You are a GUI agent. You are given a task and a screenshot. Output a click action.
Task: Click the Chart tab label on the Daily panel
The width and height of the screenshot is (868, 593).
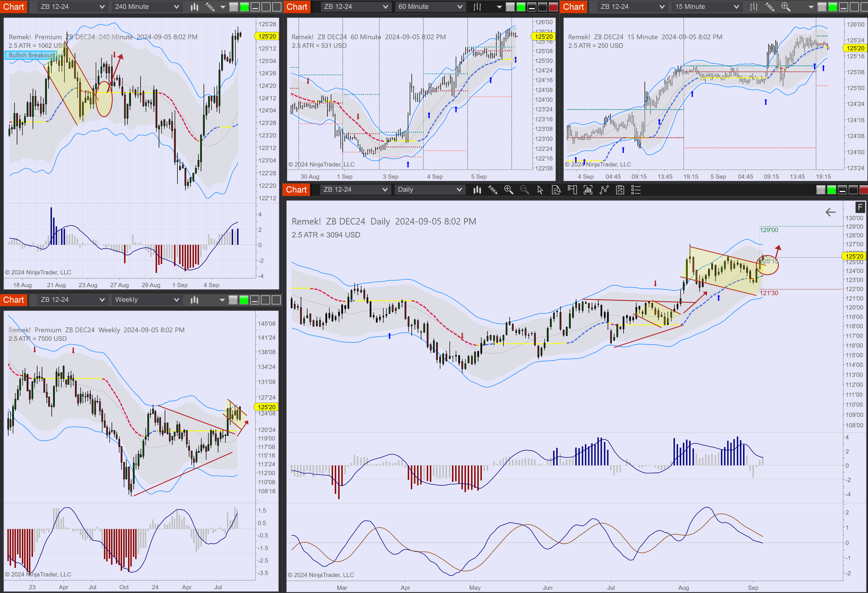[296, 190]
